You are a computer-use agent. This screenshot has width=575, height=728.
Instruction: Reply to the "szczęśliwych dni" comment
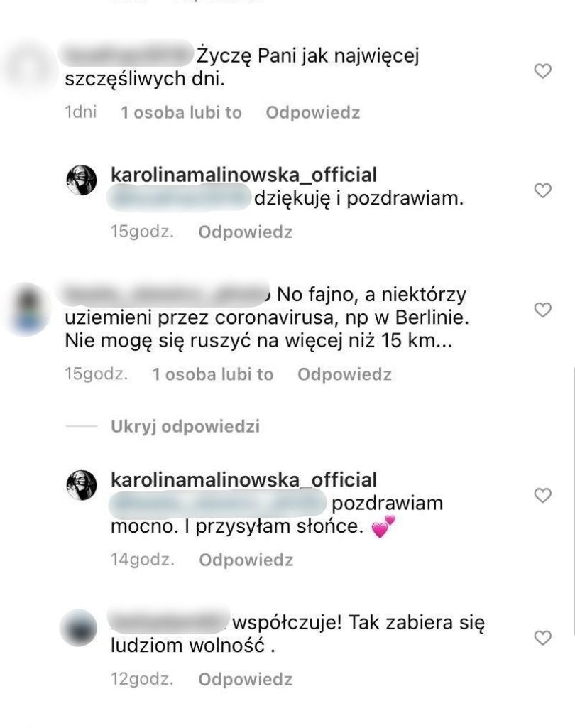[313, 113]
